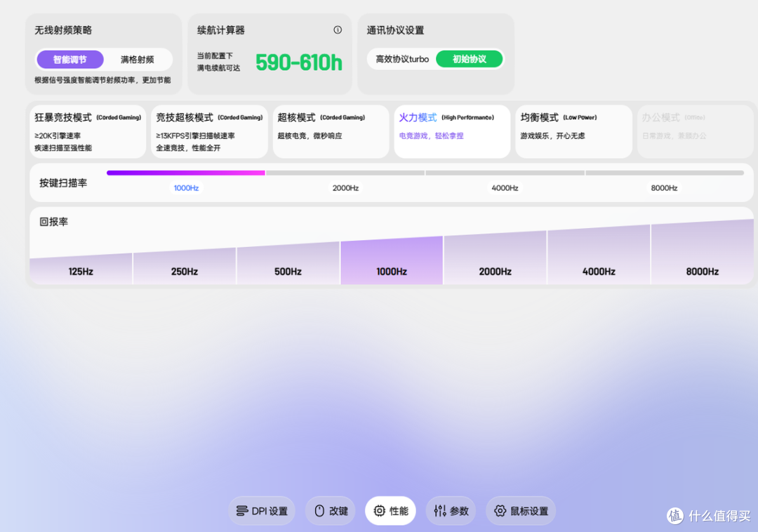
Task: Open the 改键 tab
Action: [x=331, y=511]
